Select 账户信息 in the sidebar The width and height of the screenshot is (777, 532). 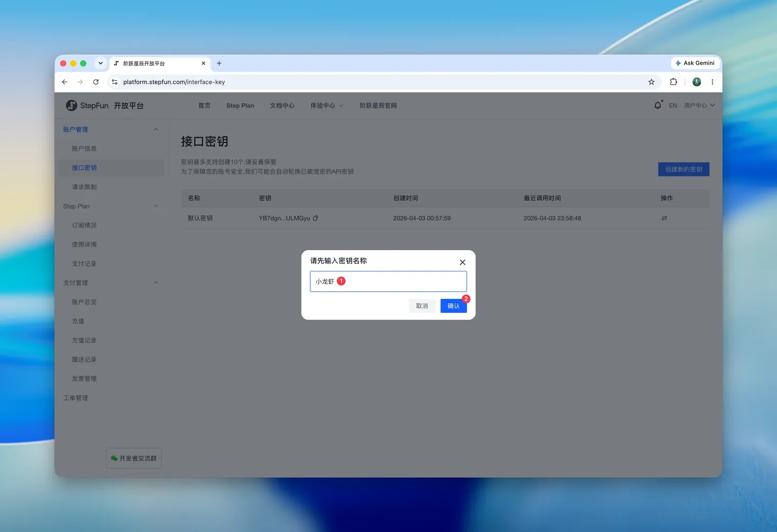(84, 149)
